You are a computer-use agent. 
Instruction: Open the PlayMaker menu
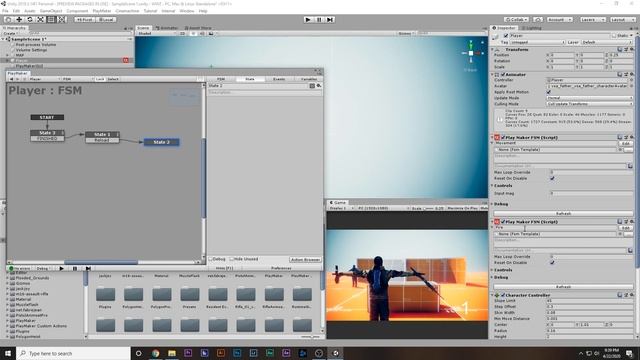(x=102, y=11)
